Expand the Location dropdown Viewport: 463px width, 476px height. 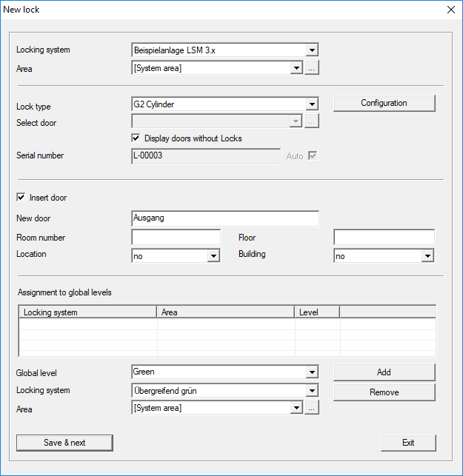click(213, 256)
